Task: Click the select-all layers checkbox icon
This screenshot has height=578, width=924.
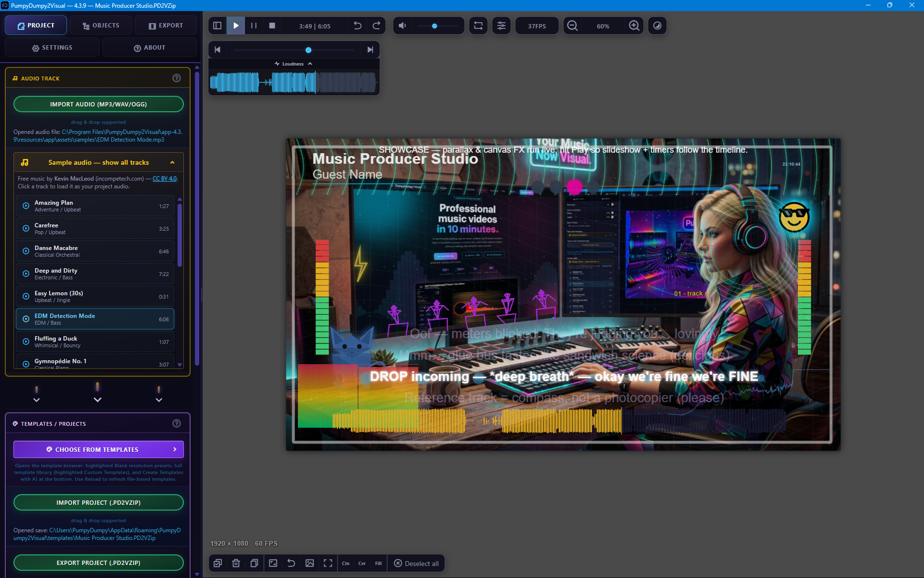Action: (218, 563)
